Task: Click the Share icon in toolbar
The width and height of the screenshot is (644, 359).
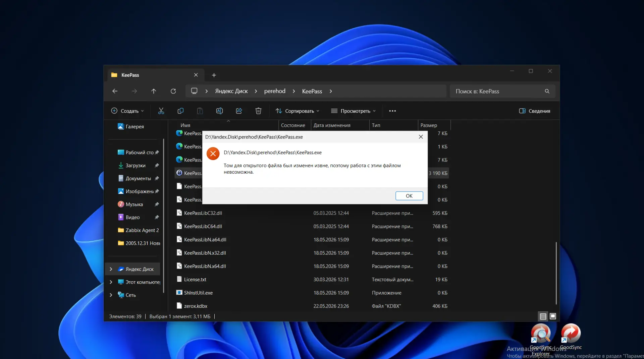Action: click(239, 111)
